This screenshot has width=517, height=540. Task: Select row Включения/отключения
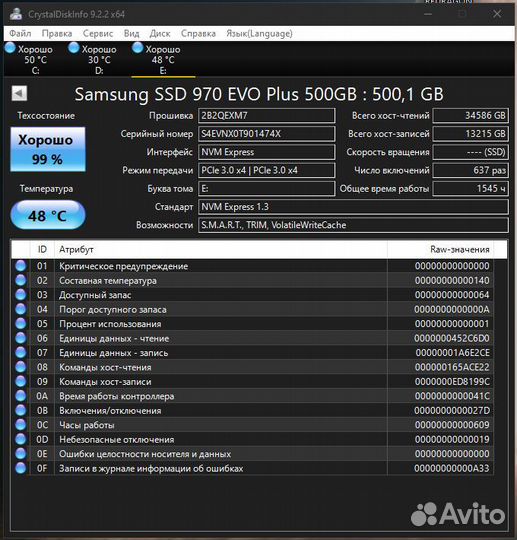click(x=253, y=411)
